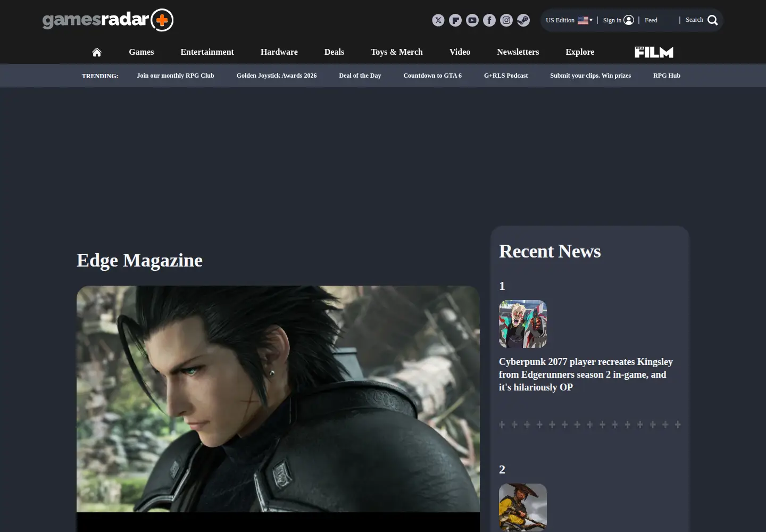
Task: Click the Cyberpunk Edgerunners news thumbnail
Action: pyautogui.click(x=523, y=324)
